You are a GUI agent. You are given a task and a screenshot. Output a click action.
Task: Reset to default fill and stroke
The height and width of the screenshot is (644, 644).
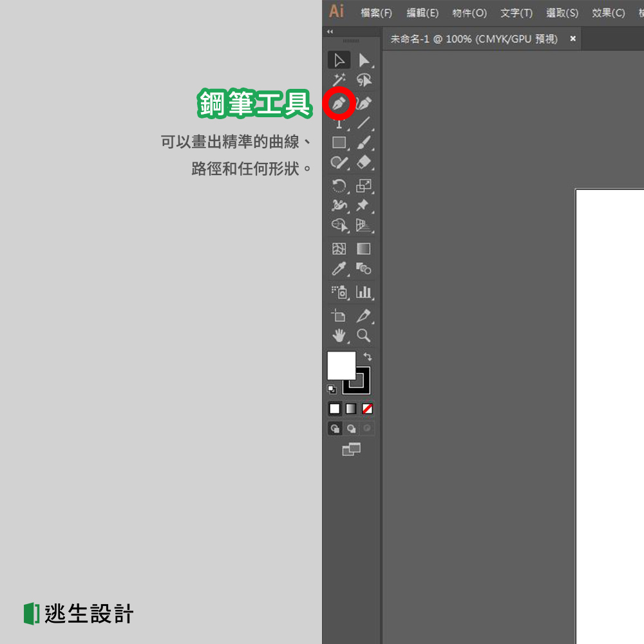[333, 389]
